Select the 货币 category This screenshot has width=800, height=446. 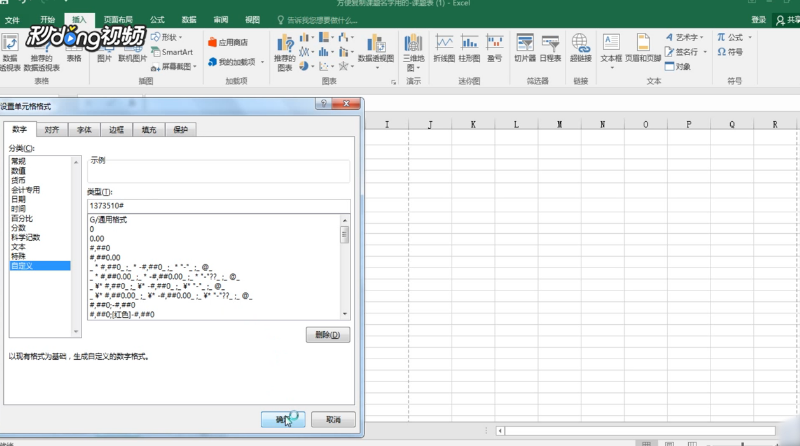coord(40,180)
